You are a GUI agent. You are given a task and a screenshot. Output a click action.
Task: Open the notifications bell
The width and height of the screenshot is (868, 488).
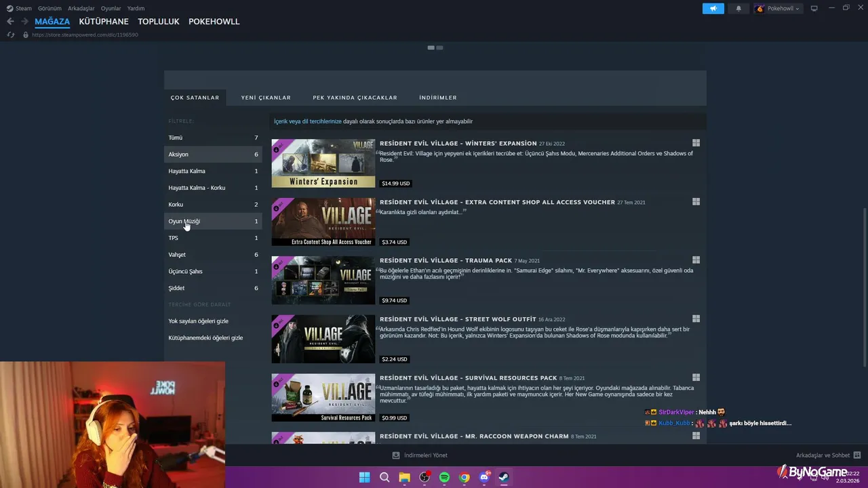[738, 8]
